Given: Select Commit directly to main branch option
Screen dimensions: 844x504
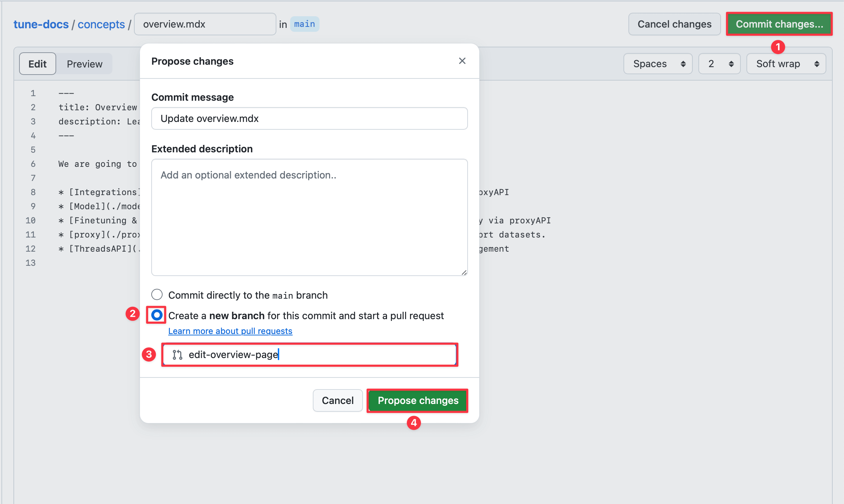Looking at the screenshot, I should (x=157, y=295).
